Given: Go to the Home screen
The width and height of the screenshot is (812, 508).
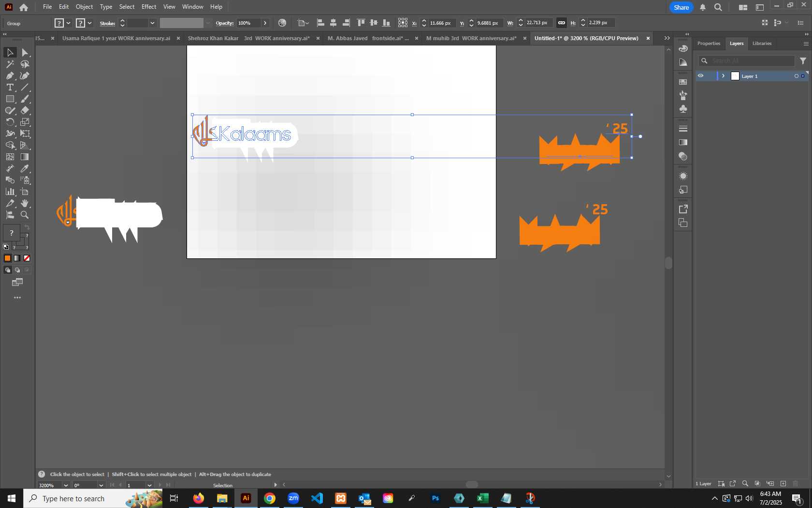Looking at the screenshot, I should coord(24,7).
